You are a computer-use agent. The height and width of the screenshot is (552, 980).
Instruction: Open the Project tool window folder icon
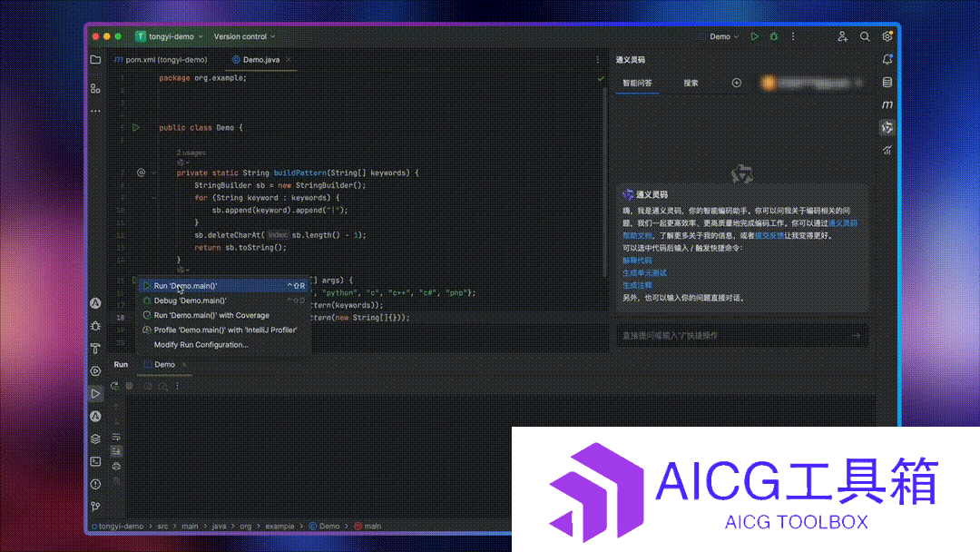point(95,60)
